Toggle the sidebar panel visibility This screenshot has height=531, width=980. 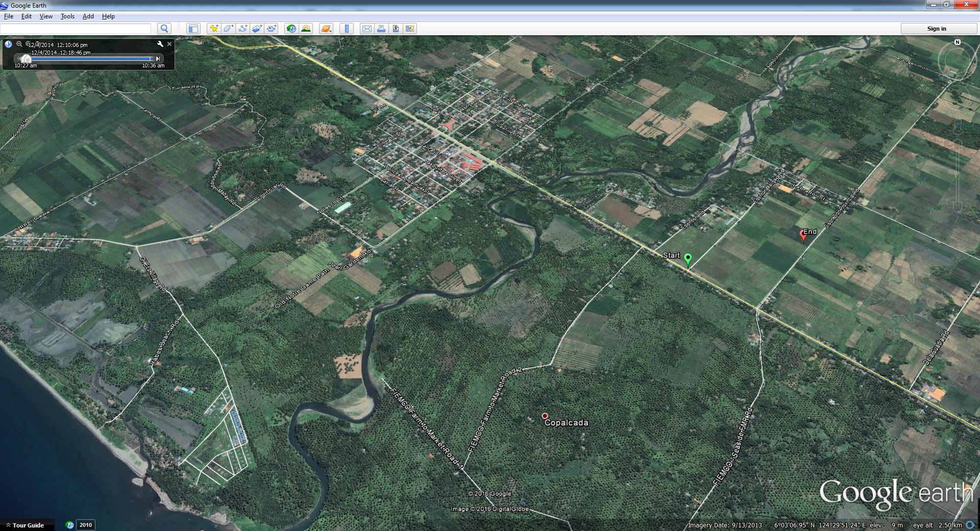click(193, 29)
